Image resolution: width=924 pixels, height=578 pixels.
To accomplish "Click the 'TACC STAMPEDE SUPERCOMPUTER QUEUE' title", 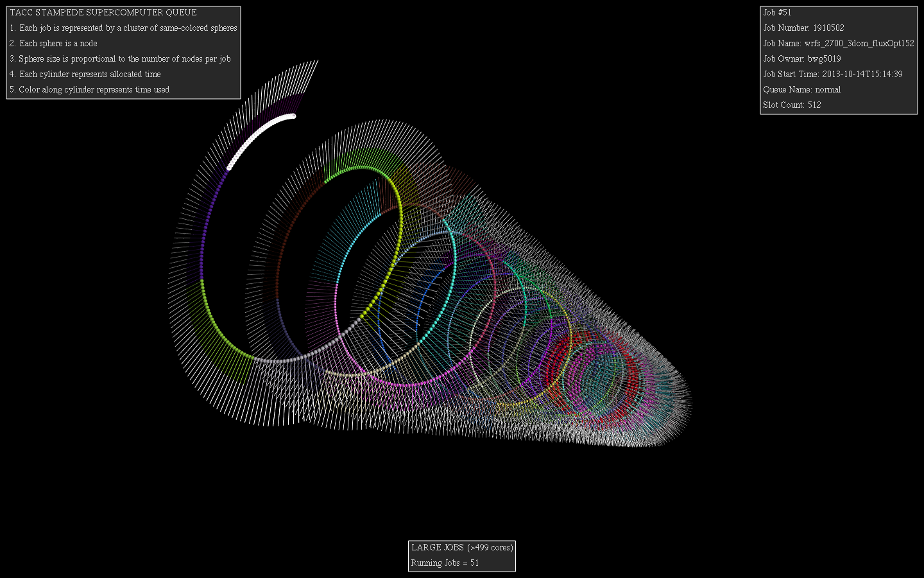I will [103, 12].
